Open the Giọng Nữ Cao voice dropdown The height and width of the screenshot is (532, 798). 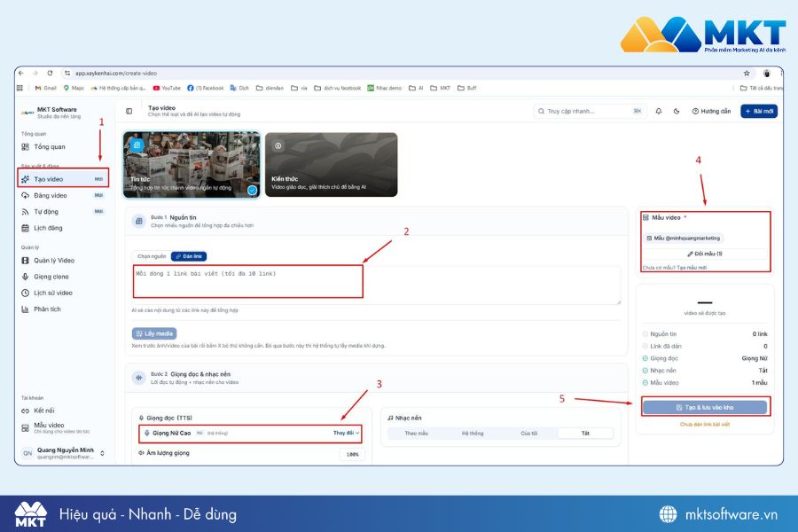(x=250, y=433)
